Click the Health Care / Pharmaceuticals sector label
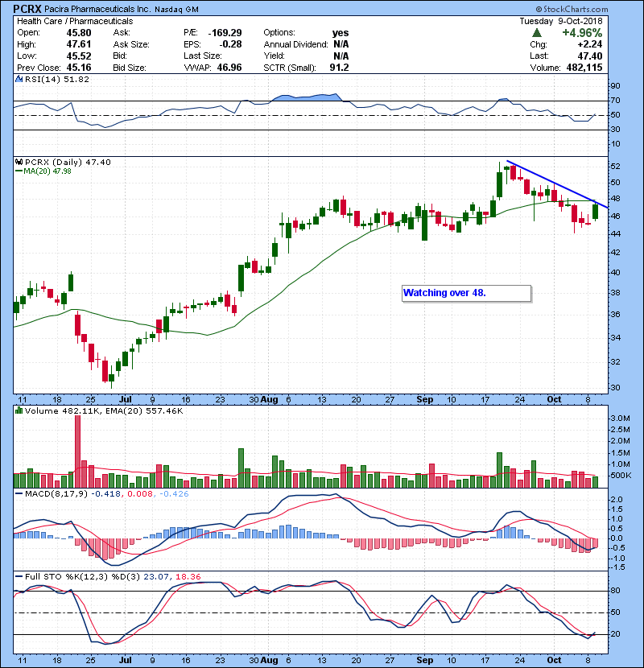Screen dimensions: 644x668 75,21
